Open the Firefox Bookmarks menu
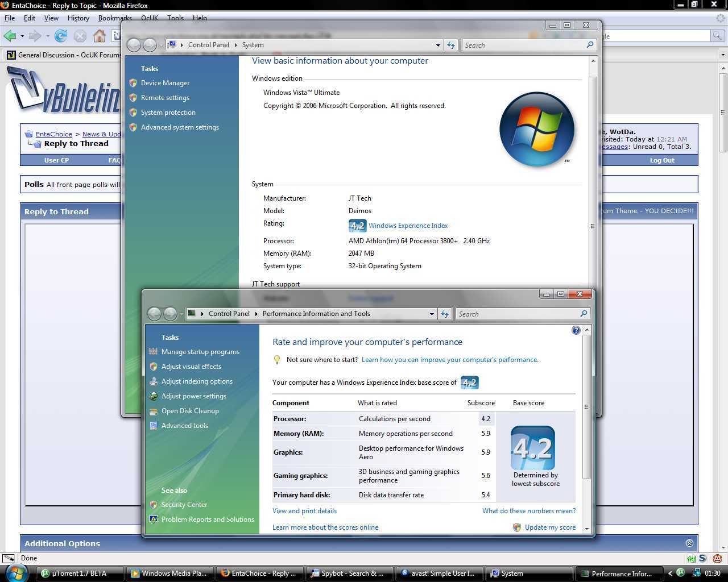 [115, 18]
